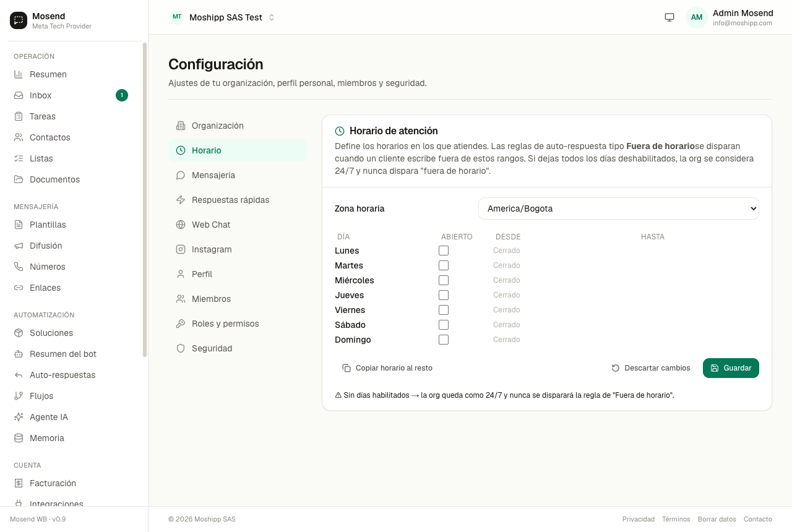Open the Términos footer link
Viewport: 792px width, 532px height.
pos(676,519)
